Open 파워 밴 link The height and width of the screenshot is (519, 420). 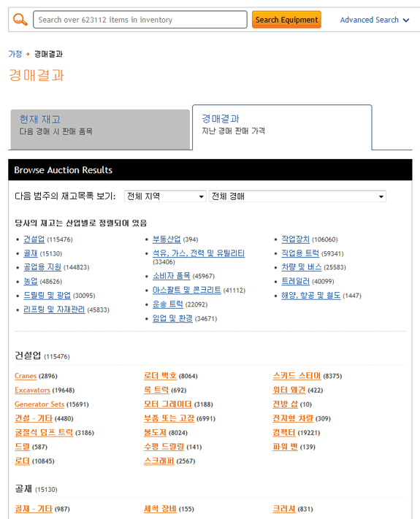[285, 447]
